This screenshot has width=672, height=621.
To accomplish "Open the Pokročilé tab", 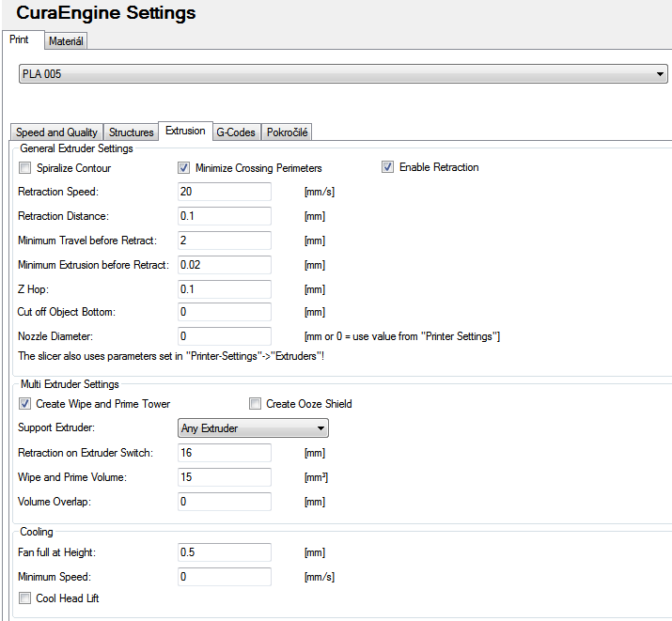I will (x=288, y=132).
